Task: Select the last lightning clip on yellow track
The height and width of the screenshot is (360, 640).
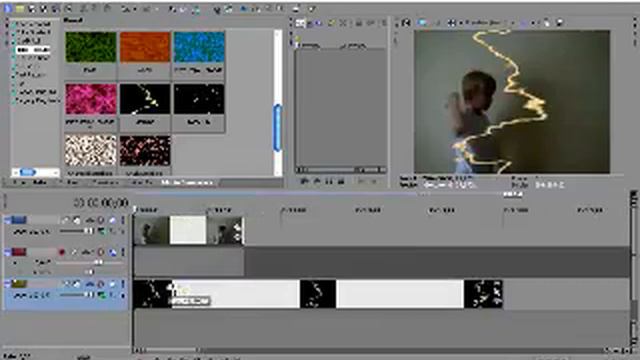Action: click(483, 294)
